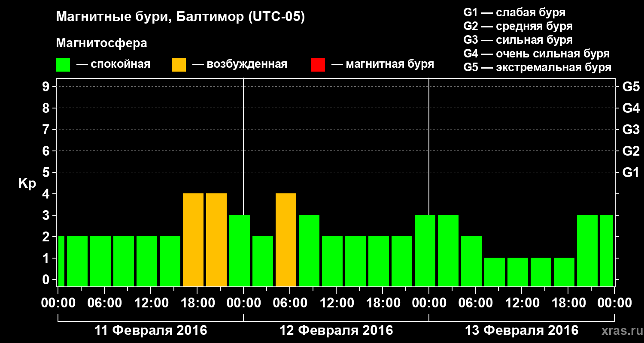Click the 'G2 — средняя буря' legend line
This screenshot has width=644, height=343.
(518, 26)
